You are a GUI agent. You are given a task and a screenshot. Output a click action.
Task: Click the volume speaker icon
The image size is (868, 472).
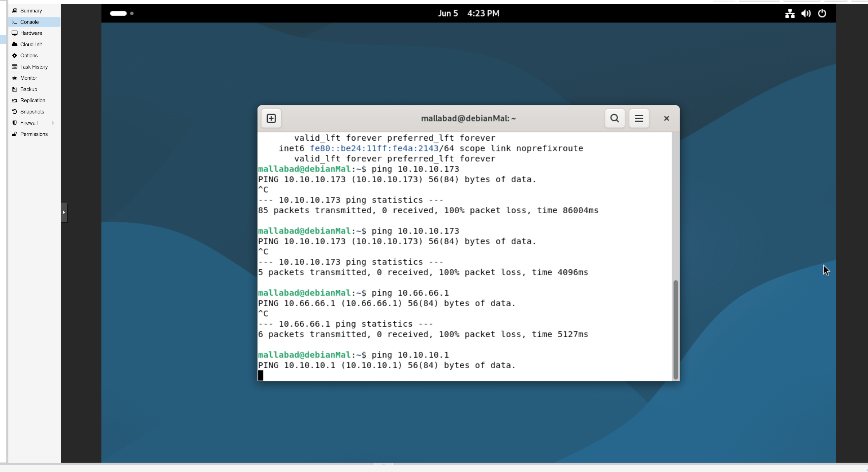click(x=806, y=14)
